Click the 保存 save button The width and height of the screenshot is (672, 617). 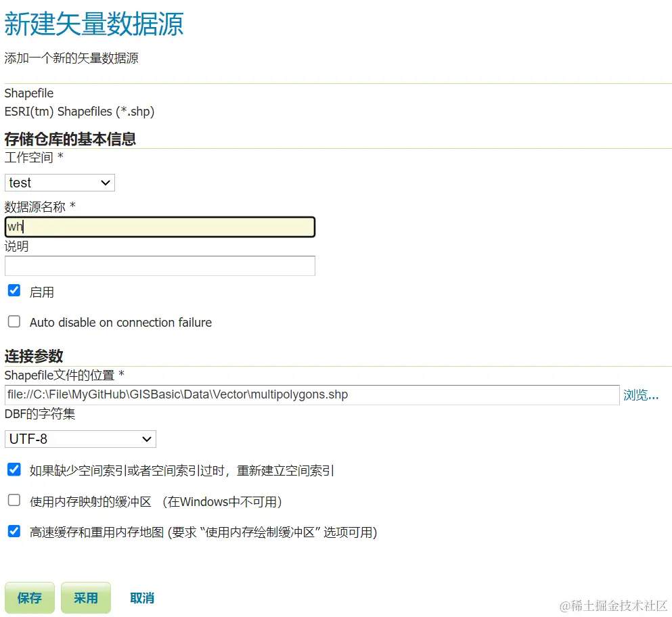tap(29, 597)
